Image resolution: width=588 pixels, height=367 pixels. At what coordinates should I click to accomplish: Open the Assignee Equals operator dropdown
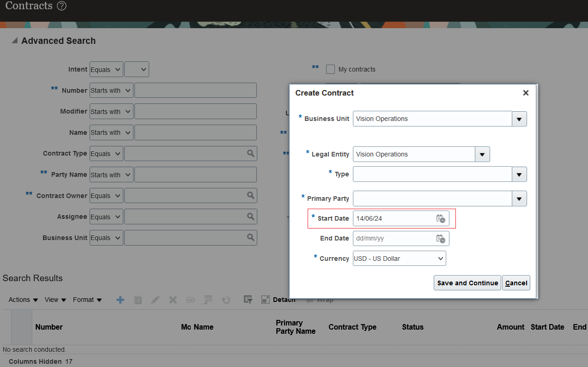pos(106,217)
